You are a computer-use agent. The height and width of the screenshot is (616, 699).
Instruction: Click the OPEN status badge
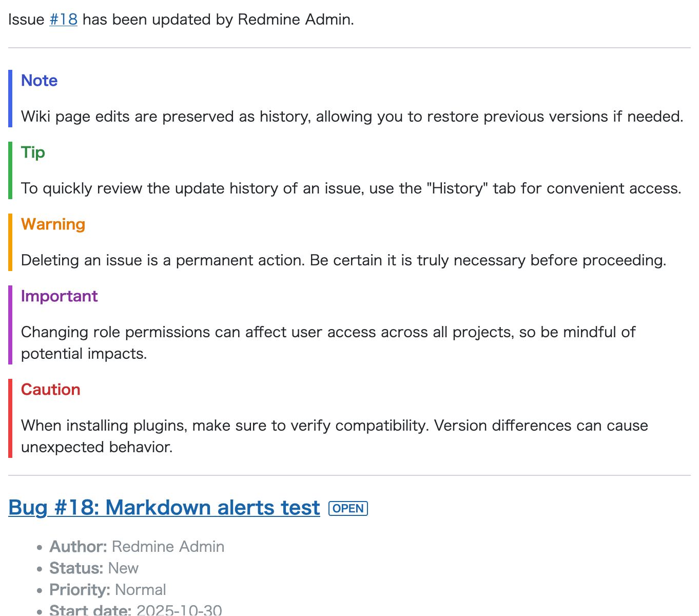point(348,508)
